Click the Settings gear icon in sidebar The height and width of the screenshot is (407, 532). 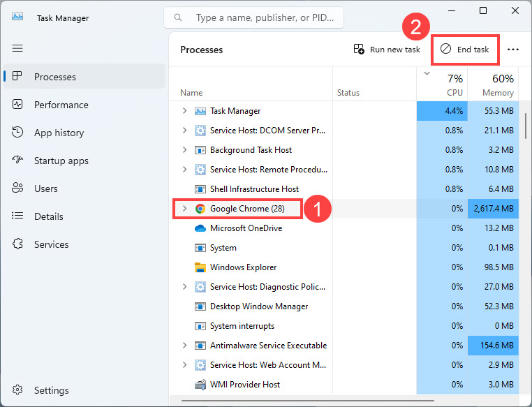pos(18,390)
